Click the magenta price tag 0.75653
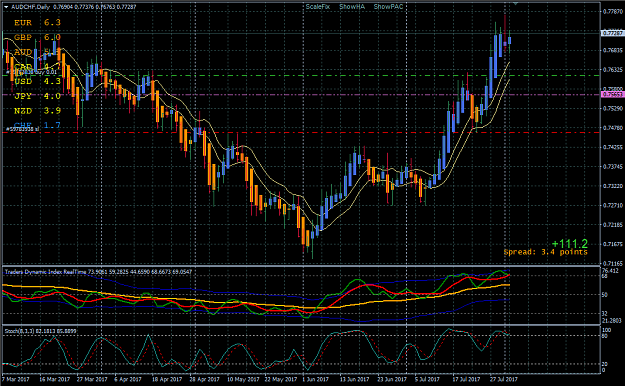 612,95
